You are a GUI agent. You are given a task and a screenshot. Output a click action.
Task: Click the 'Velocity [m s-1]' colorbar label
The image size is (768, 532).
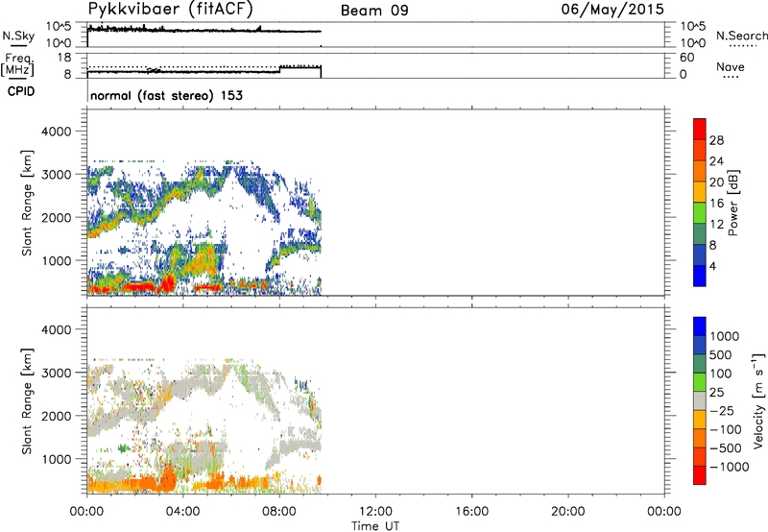tap(758, 400)
